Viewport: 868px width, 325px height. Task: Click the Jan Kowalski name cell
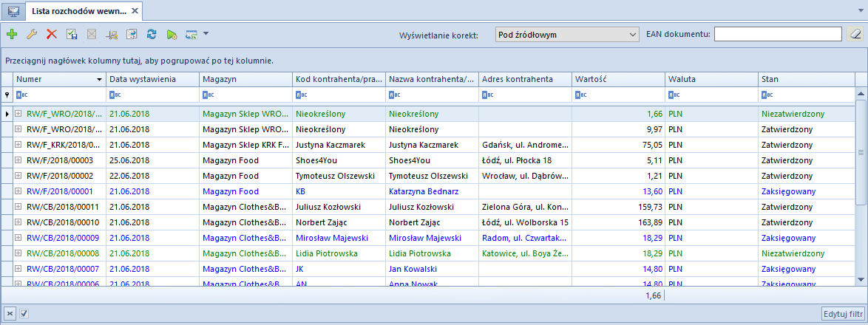click(x=432, y=269)
